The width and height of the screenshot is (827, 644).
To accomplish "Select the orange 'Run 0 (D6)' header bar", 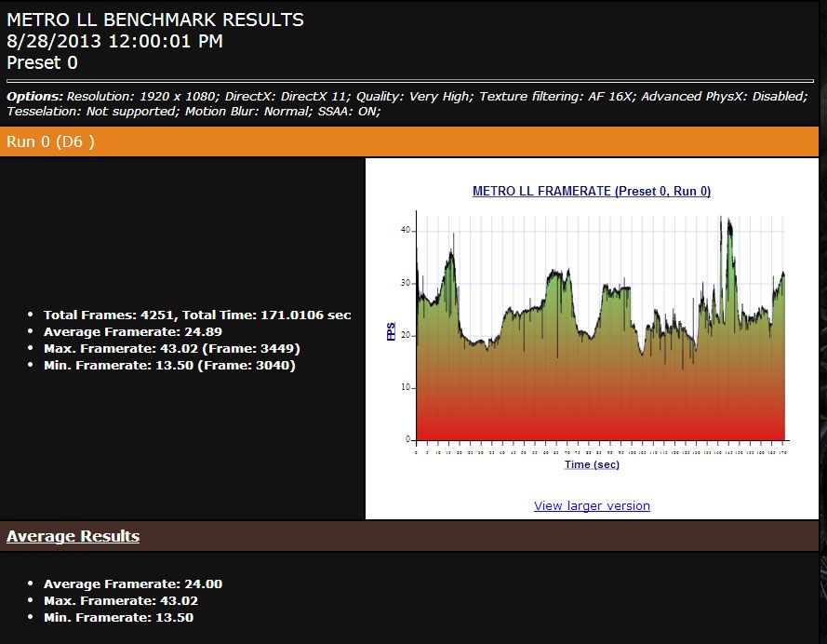I will (409, 141).
